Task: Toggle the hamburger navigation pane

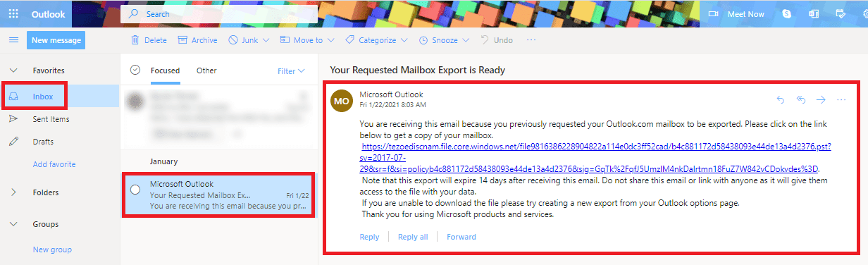Action: (x=13, y=40)
